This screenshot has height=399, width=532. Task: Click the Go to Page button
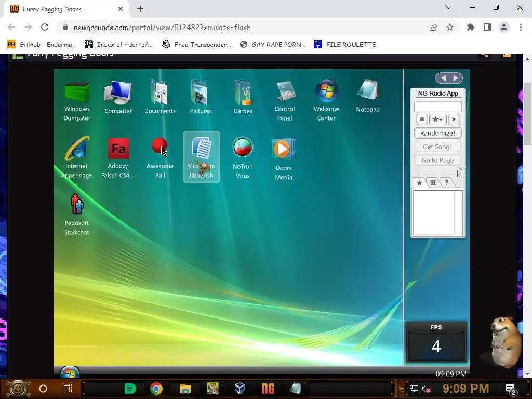[437, 160]
